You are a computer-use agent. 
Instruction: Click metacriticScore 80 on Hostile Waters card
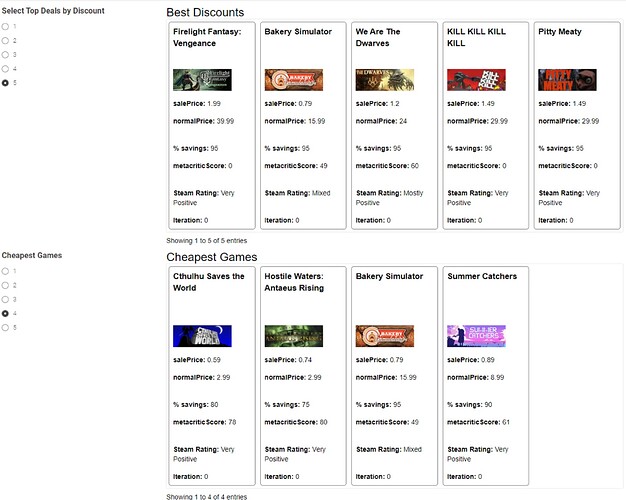296,422
